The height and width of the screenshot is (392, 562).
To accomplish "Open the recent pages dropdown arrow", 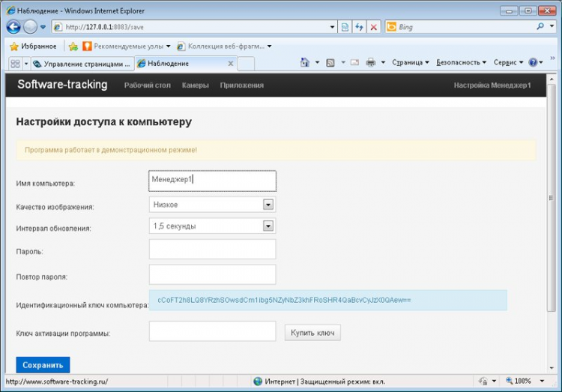I will (x=43, y=27).
